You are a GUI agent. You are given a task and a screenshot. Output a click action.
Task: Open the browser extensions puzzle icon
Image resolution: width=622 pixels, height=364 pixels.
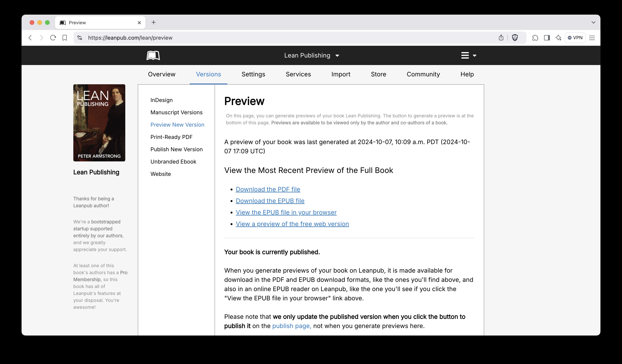(535, 38)
